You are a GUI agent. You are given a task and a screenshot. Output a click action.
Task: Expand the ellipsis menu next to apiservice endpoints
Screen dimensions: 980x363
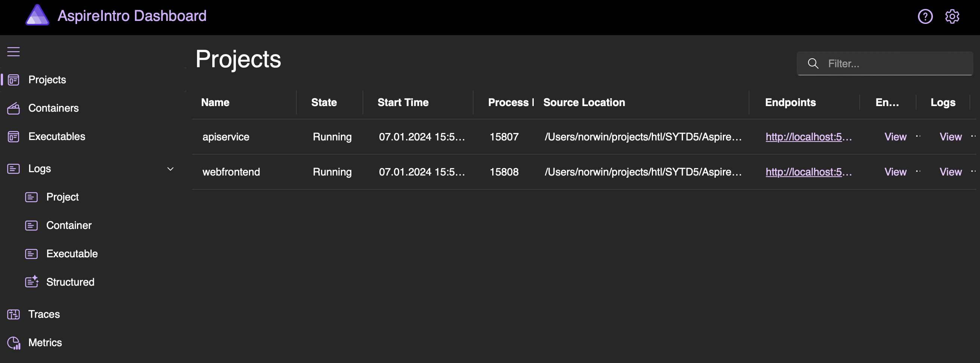coord(918,137)
